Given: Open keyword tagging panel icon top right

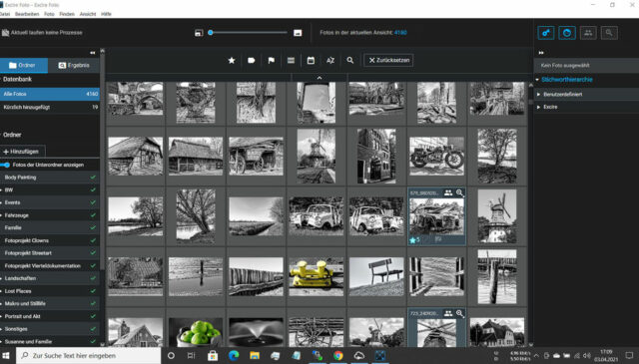Looking at the screenshot, I should 546,33.
